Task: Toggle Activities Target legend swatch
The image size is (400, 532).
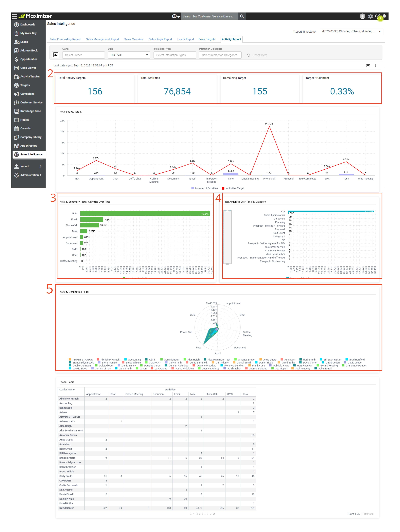Action: coord(223,188)
